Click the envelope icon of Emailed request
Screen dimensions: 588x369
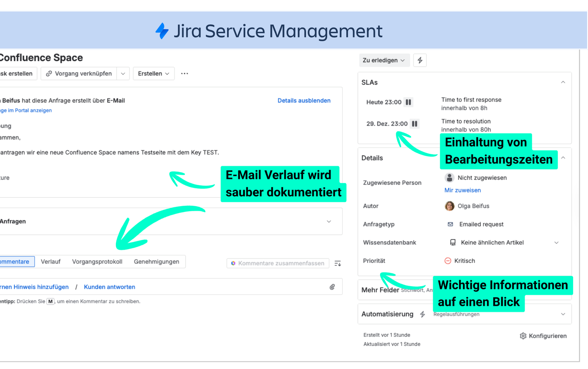[450, 224]
